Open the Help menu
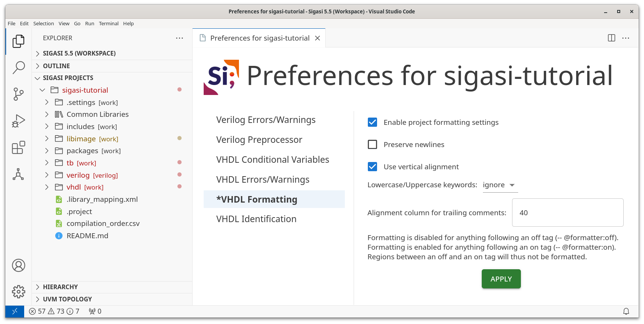The width and height of the screenshot is (644, 324). (x=128, y=23)
